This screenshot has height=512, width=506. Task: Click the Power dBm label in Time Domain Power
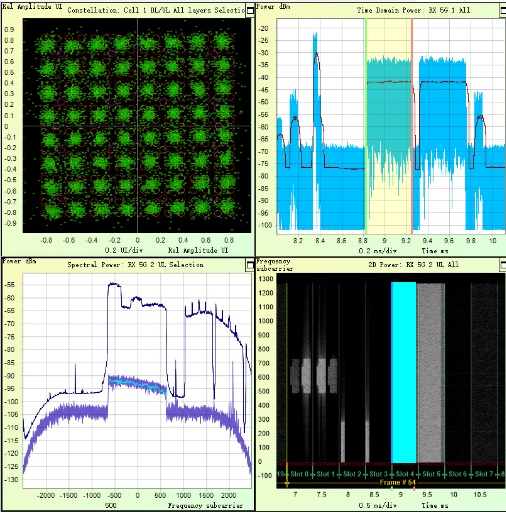pos(274,6)
